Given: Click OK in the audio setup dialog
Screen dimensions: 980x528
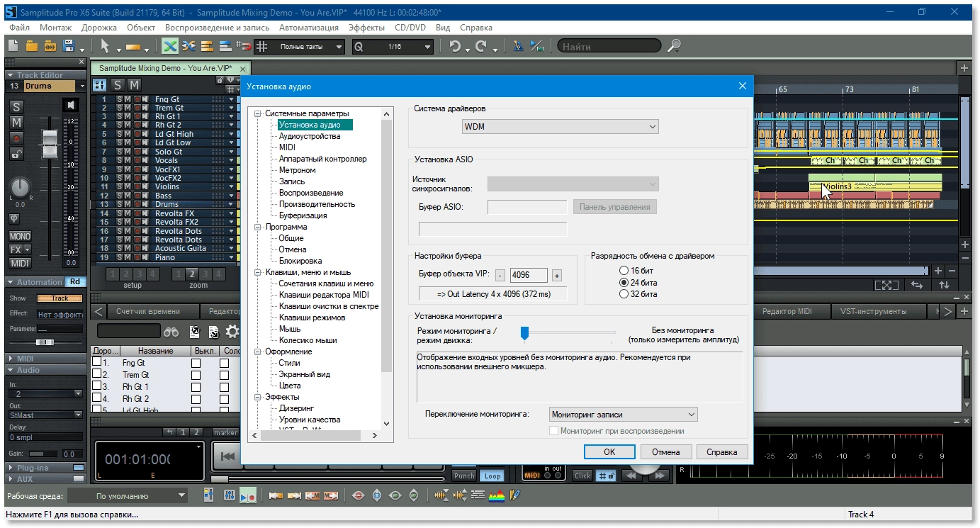Looking at the screenshot, I should pyautogui.click(x=609, y=451).
